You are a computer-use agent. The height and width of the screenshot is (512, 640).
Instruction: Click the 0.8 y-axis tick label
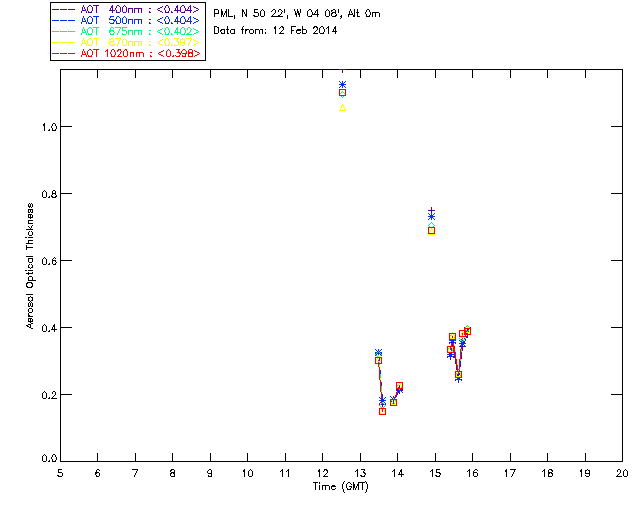[x=49, y=194]
